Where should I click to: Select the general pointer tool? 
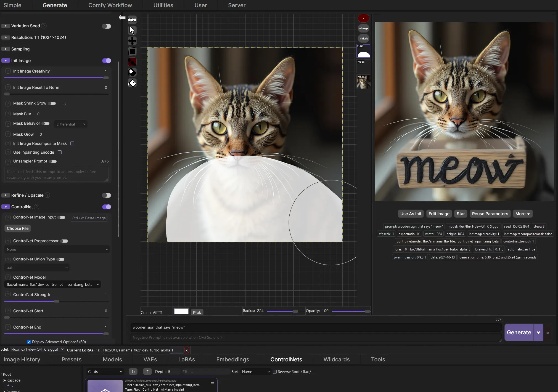132,30
